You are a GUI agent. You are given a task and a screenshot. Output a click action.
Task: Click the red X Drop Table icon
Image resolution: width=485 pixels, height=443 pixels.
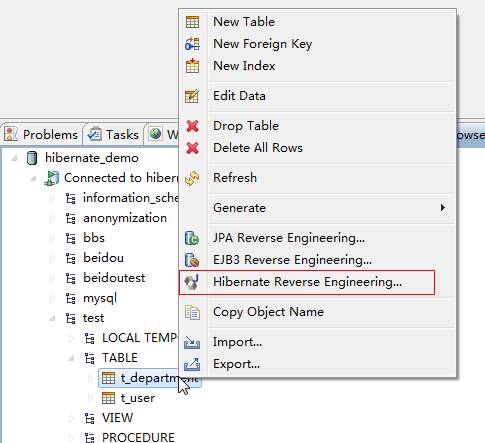pyautogui.click(x=192, y=126)
